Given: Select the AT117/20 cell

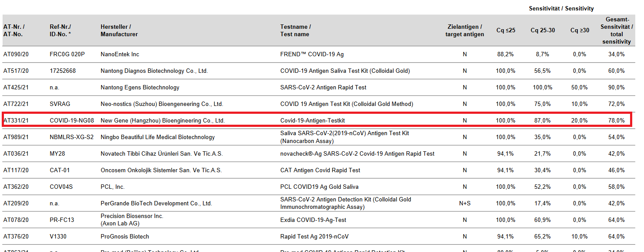Looking at the screenshot, I should coord(16,170).
